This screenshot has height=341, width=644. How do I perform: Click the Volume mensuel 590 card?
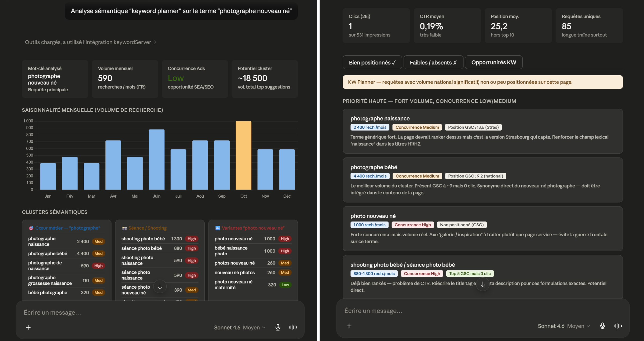[x=125, y=79]
